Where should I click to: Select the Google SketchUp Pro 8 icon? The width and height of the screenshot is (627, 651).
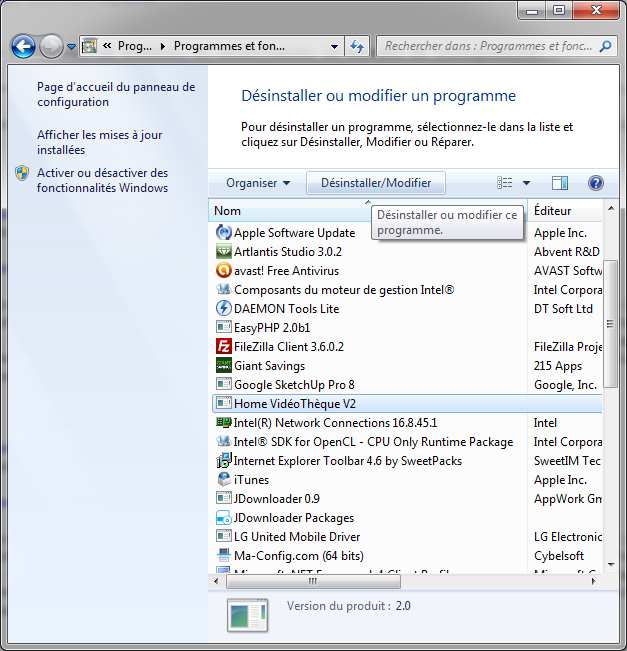pyautogui.click(x=224, y=385)
